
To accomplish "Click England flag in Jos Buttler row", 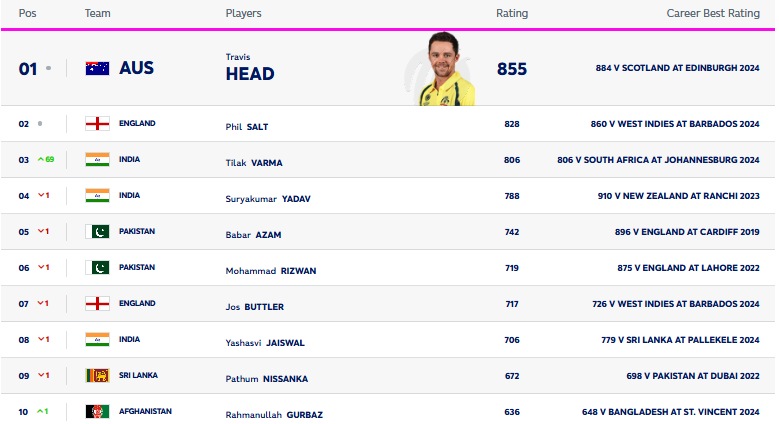I will click(97, 304).
